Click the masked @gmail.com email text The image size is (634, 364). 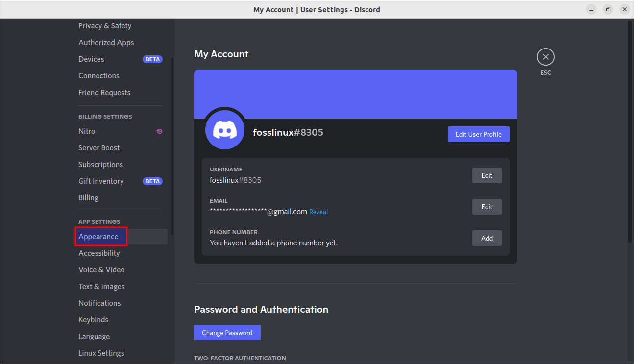point(258,212)
